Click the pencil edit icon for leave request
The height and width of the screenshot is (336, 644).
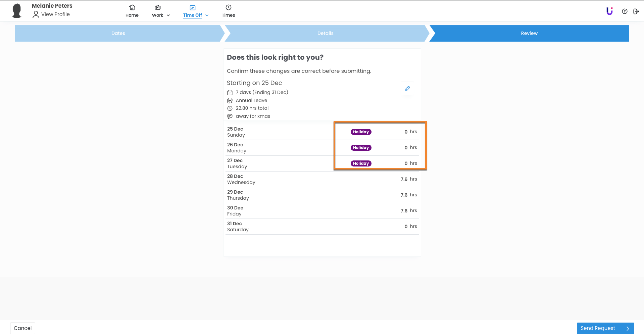[407, 89]
